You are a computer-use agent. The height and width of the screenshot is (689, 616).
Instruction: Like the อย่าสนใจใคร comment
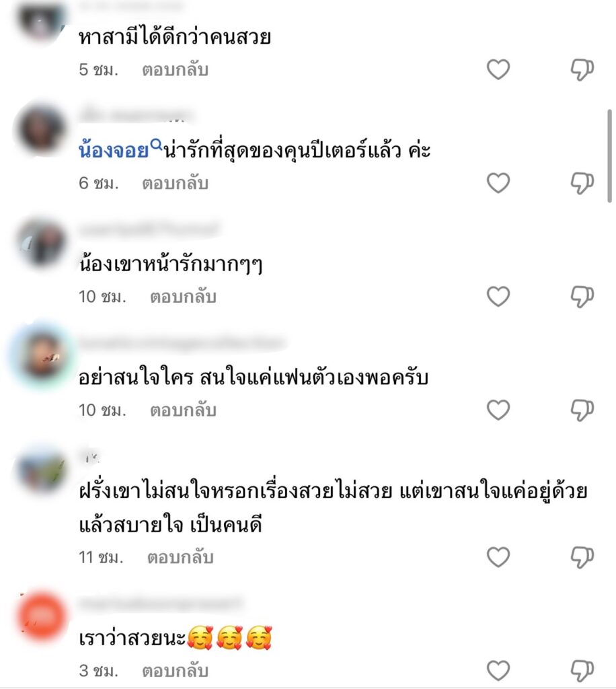point(498,410)
